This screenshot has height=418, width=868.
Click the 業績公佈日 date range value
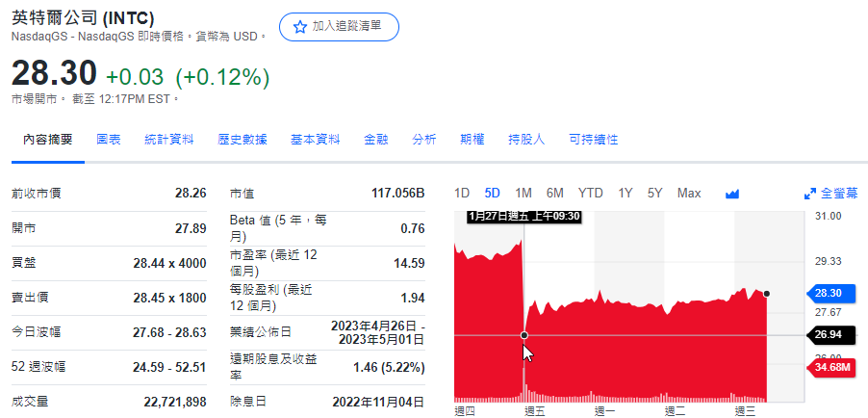378,332
